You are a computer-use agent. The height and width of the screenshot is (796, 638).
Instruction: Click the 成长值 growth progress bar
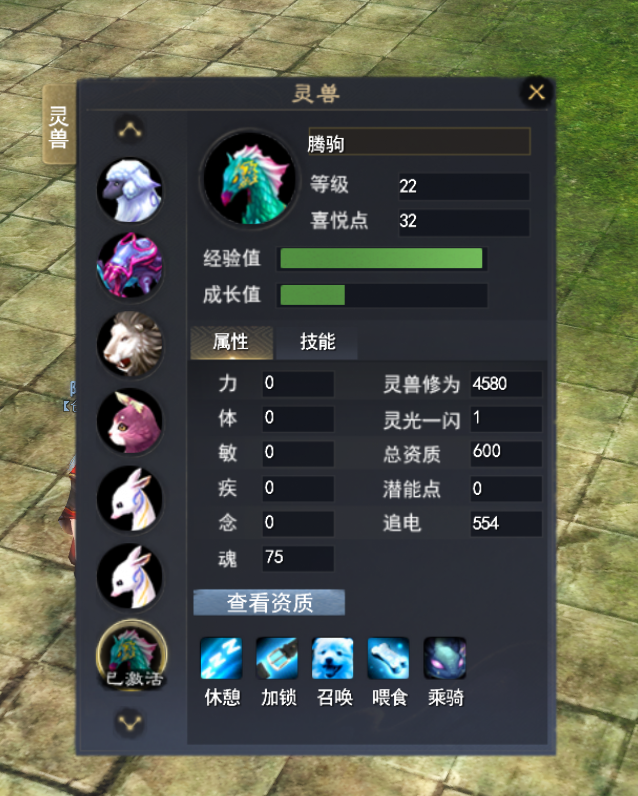tap(383, 295)
